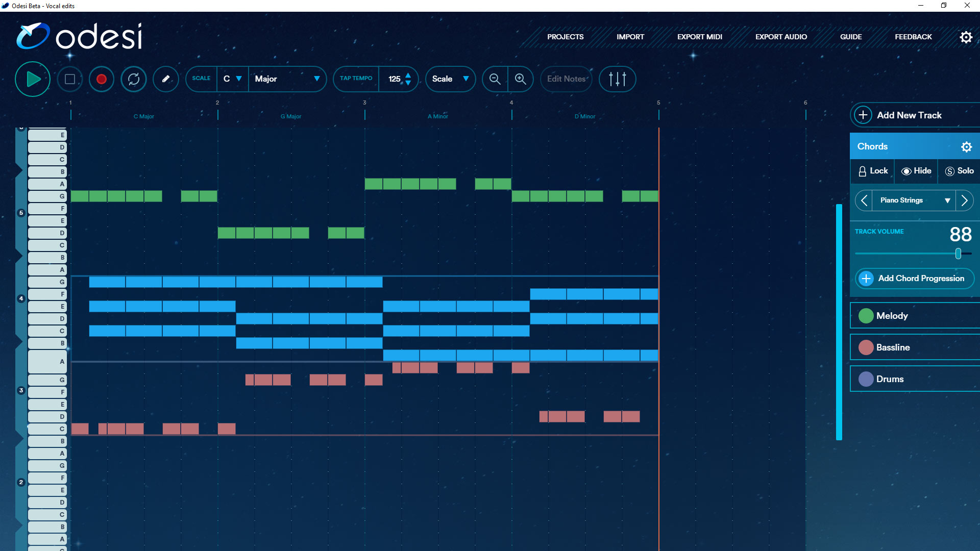Screen dimensions: 980x551
Task: Hide the Chords track
Action: 916,171
